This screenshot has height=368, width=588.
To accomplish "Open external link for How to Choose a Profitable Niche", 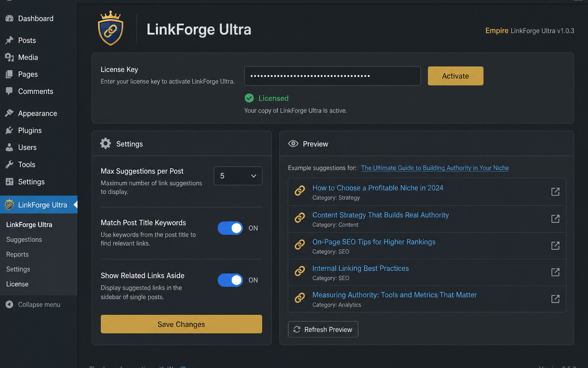I will (x=555, y=191).
